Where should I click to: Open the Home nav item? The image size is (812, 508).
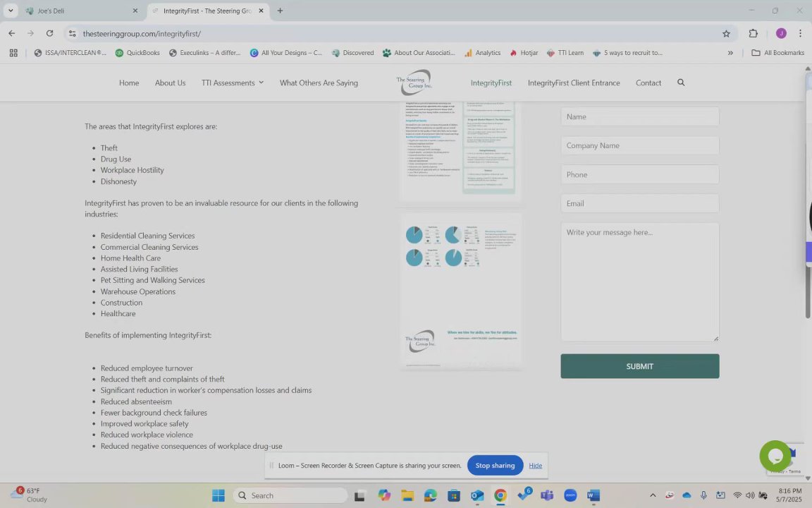coord(129,83)
